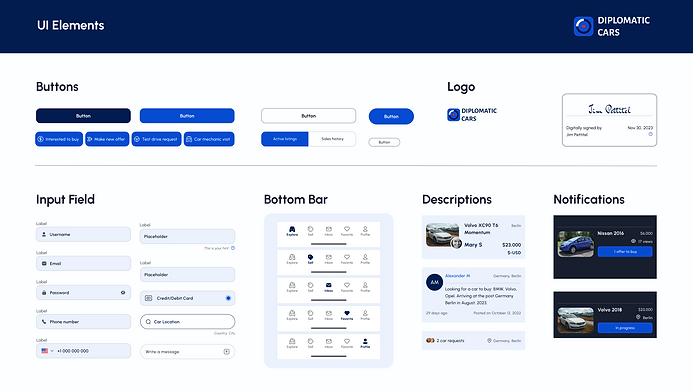
Task: Tap the active Favorite heart in fourth bar
Action: (x=347, y=313)
